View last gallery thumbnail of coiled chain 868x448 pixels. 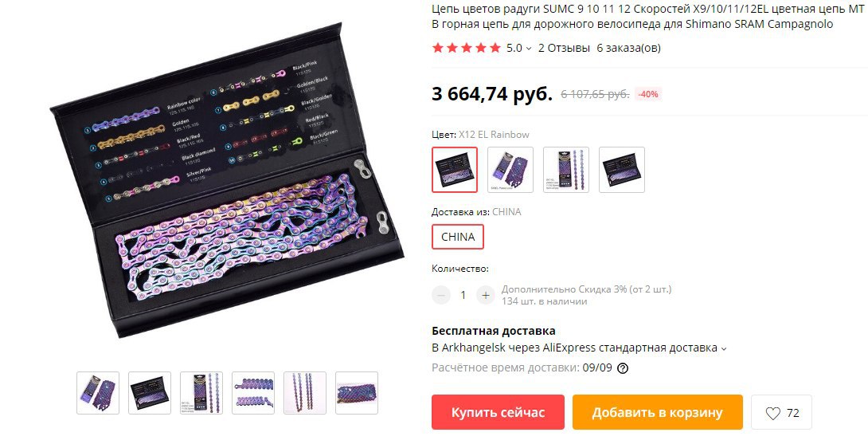click(357, 393)
